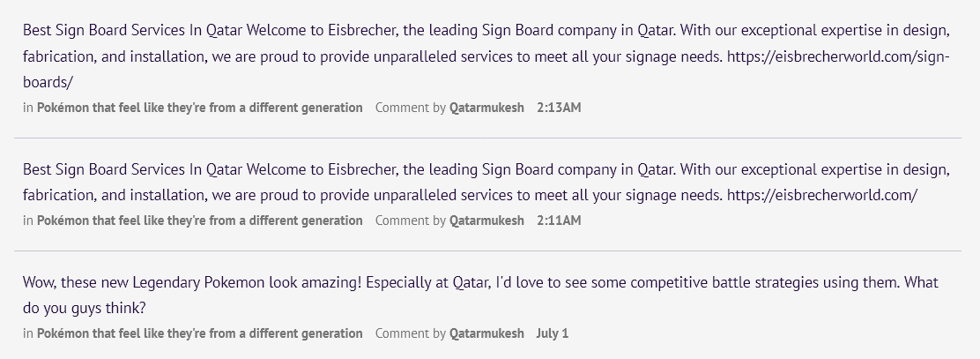980x359 pixels.
Task: Visit Qatarmukesh's profile from the July 1 comment
Action: click(x=486, y=333)
